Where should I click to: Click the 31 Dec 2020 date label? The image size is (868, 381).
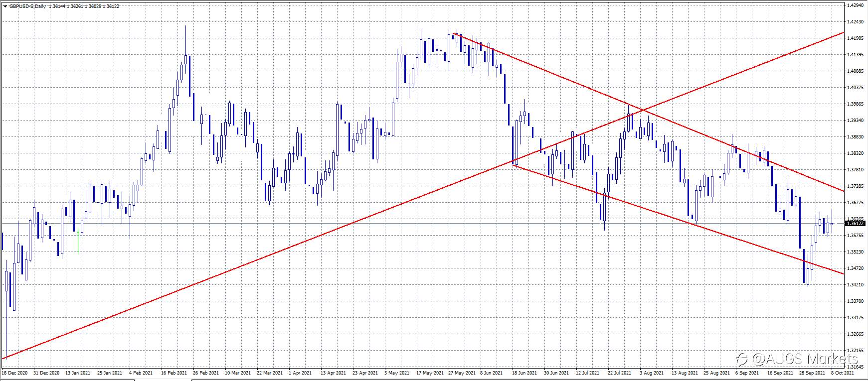pyautogui.click(x=46, y=372)
